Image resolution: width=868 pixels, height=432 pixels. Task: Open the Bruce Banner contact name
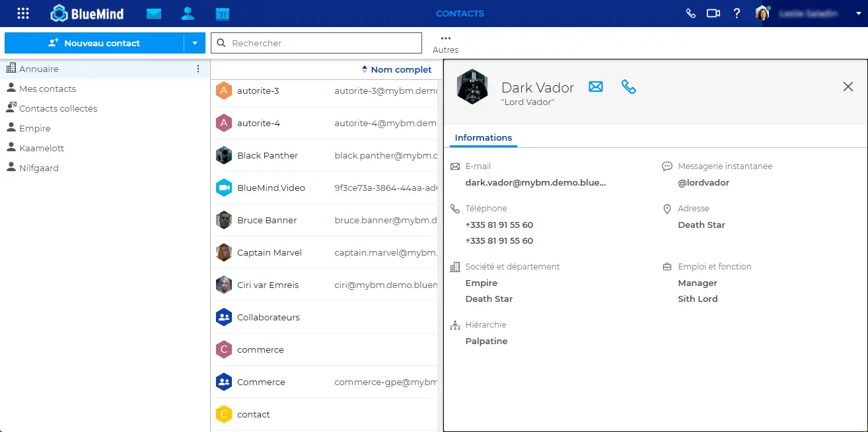(x=267, y=220)
